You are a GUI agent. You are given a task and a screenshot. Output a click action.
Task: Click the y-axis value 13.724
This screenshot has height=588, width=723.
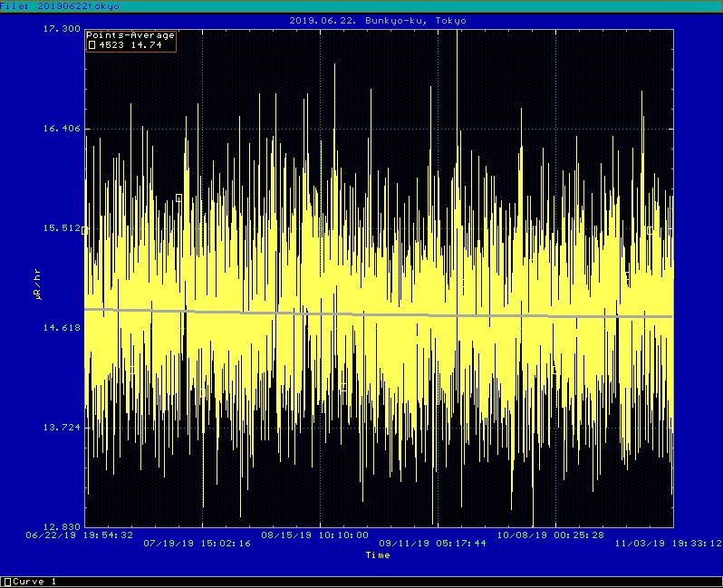point(62,427)
